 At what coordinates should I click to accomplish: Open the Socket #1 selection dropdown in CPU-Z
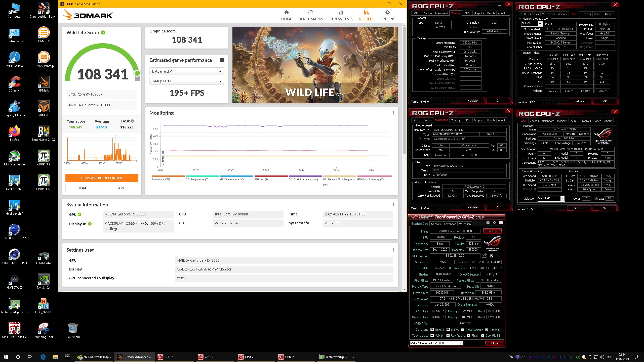click(551, 198)
